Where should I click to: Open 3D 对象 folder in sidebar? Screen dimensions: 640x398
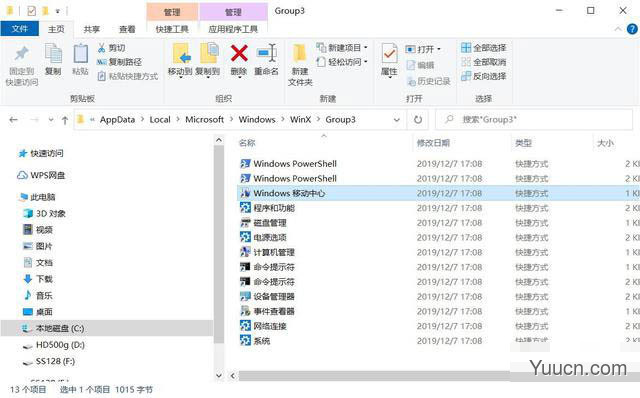pos(45,213)
